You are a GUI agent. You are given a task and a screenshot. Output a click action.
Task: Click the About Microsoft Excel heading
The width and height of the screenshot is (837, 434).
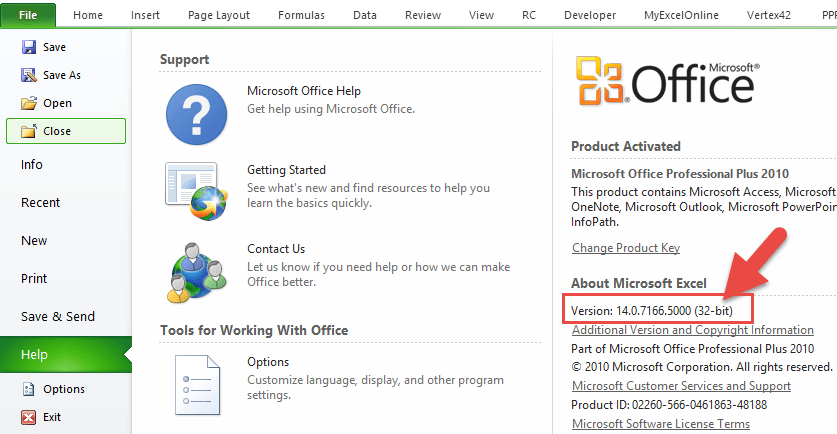pyautogui.click(x=639, y=283)
